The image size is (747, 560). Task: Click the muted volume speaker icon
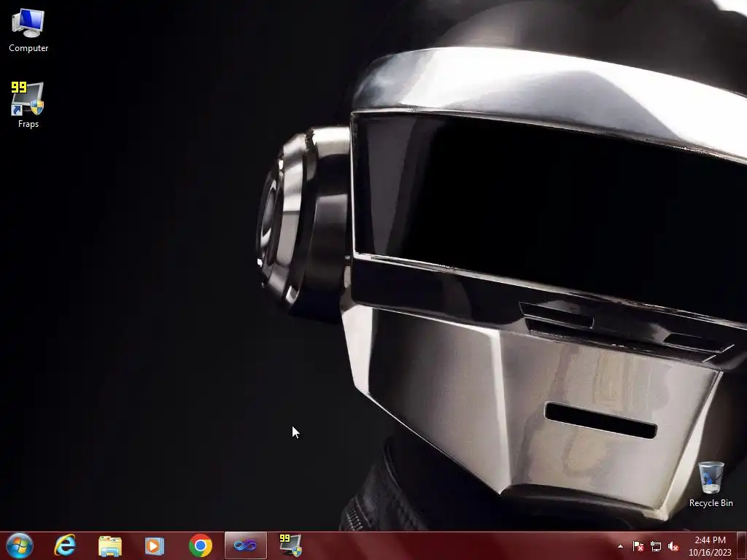[673, 546]
